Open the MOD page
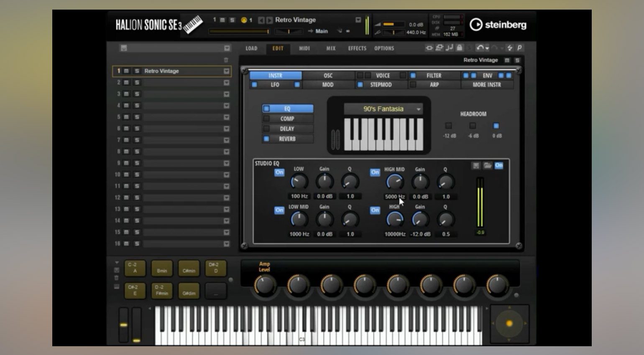Viewport: 644px width, 355px height. pyautogui.click(x=328, y=85)
